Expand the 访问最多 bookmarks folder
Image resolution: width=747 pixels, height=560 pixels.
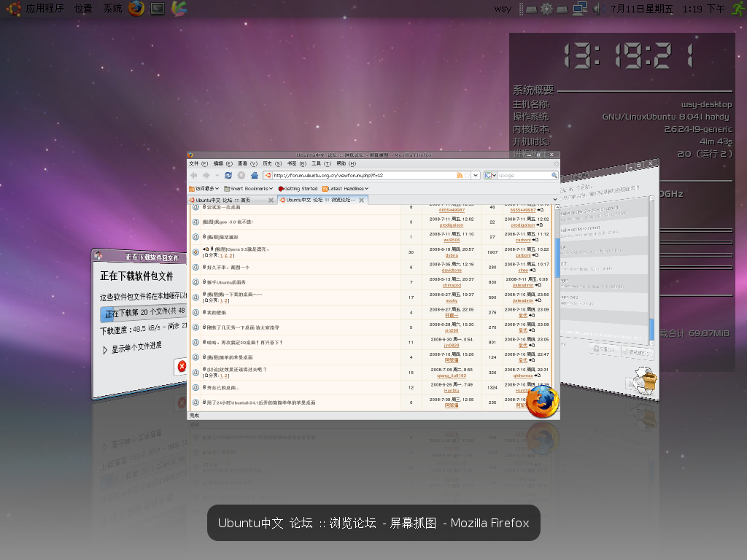coord(204,189)
